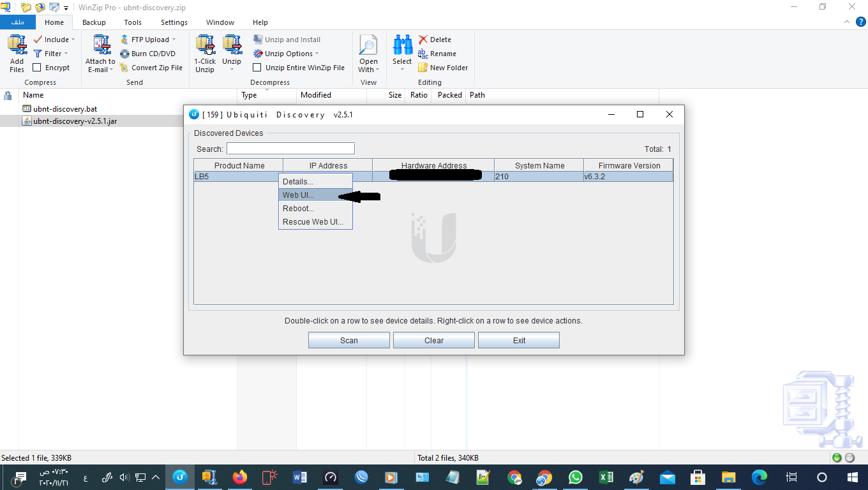Sort by Product Name column header

pyautogui.click(x=239, y=165)
